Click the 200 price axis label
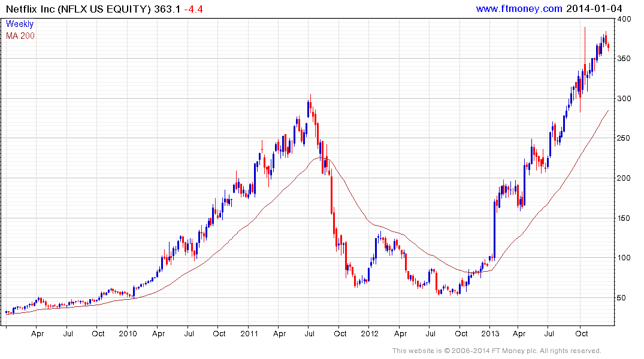644x359 pixels. tap(624, 178)
